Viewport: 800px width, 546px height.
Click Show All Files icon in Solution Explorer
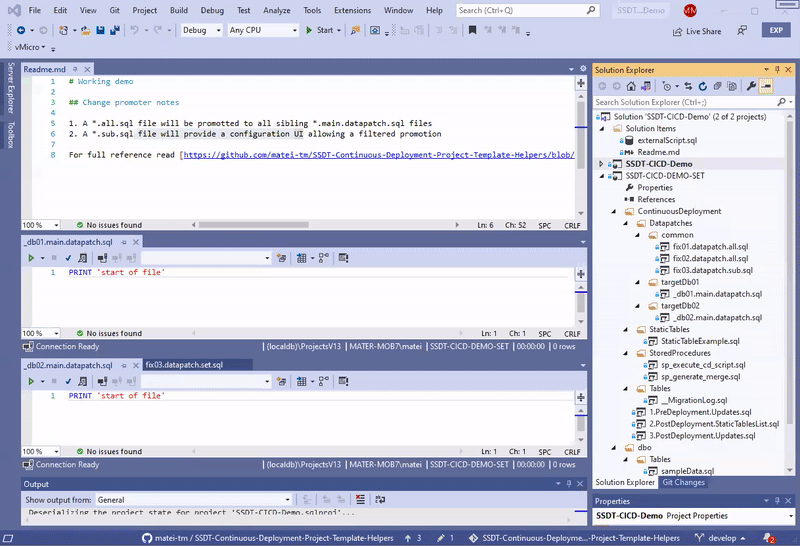(x=732, y=86)
